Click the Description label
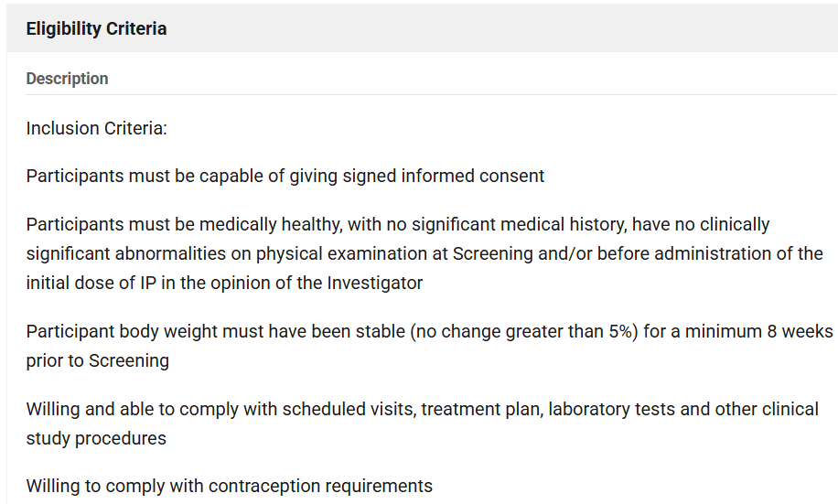838x504 pixels. click(x=67, y=79)
